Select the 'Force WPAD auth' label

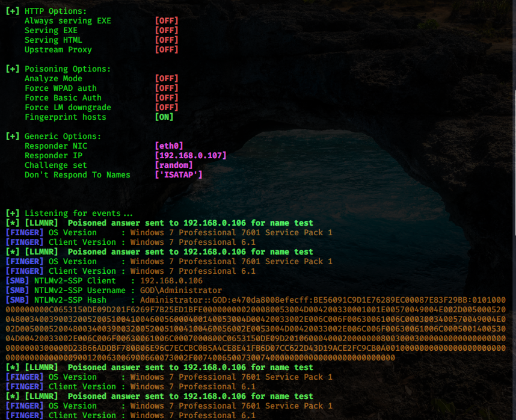(61, 88)
